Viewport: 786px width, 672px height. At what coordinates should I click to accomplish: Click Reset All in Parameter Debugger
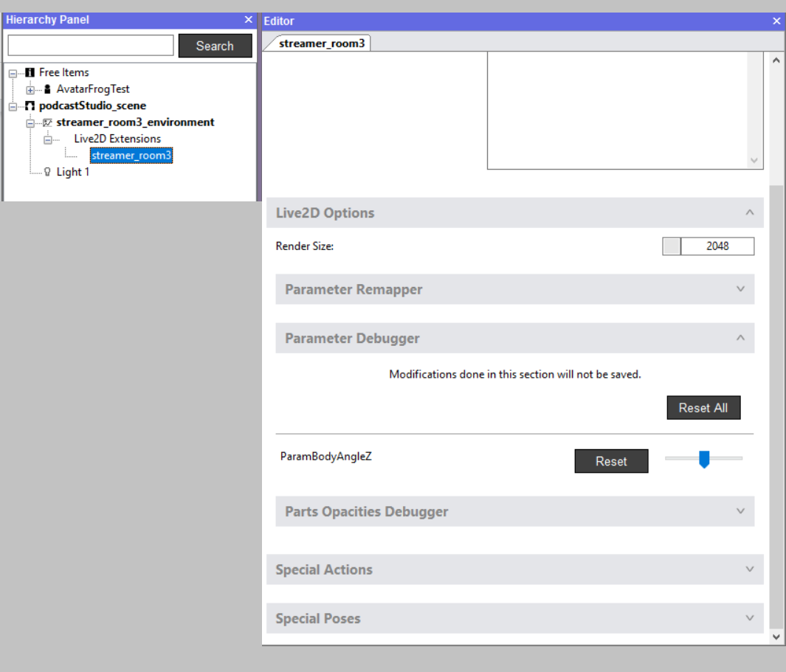703,407
